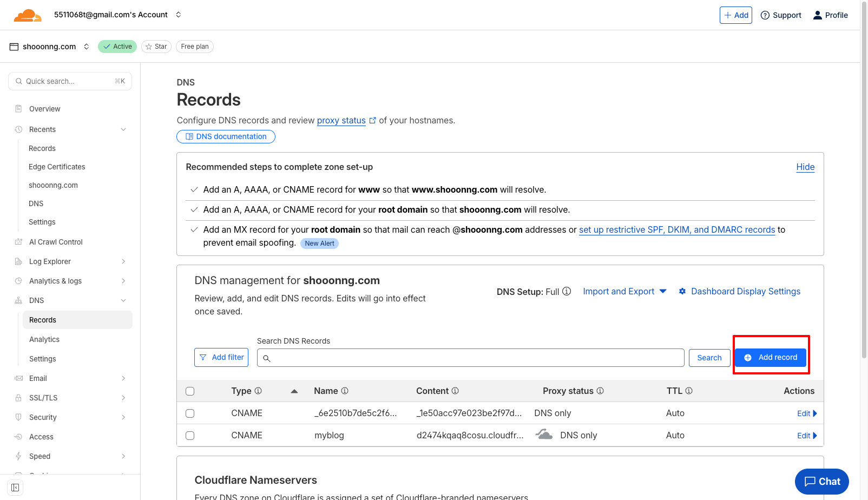This screenshot has width=868, height=500.
Task: Expand the Log Explorer sidebar section
Action: click(123, 261)
